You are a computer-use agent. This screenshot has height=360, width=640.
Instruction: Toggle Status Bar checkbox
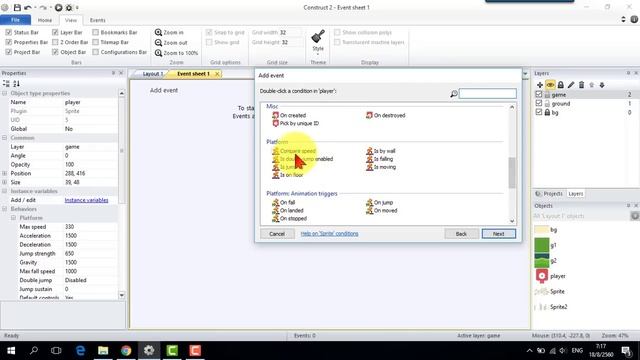click(x=9, y=32)
